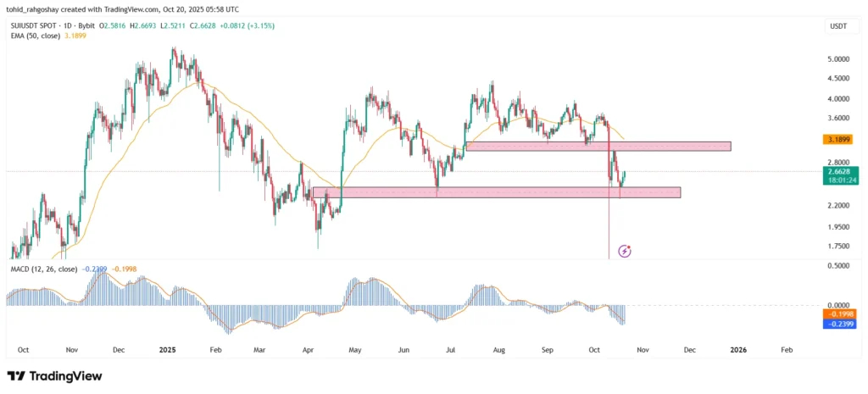Click the EMA (50, close) indicator label
The height and width of the screenshot is (394, 868).
tap(33, 36)
